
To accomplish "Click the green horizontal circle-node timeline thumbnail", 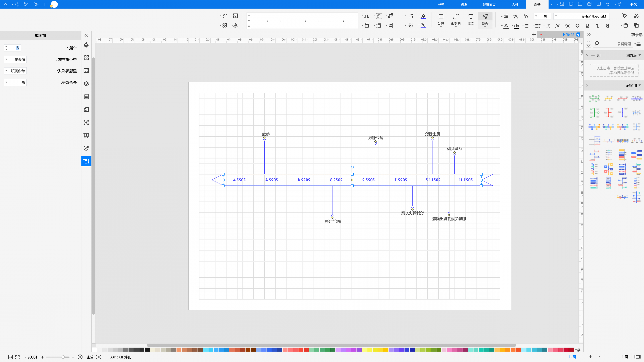I will (594, 98).
